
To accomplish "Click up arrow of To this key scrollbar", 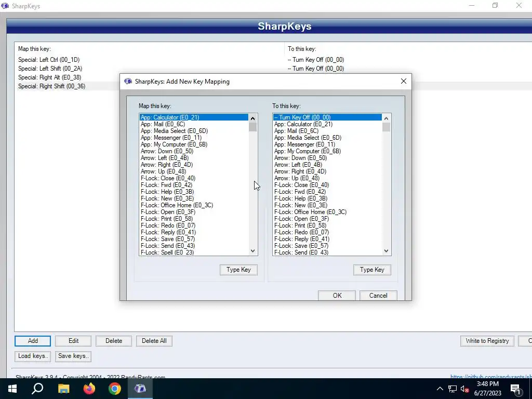I will point(386,118).
